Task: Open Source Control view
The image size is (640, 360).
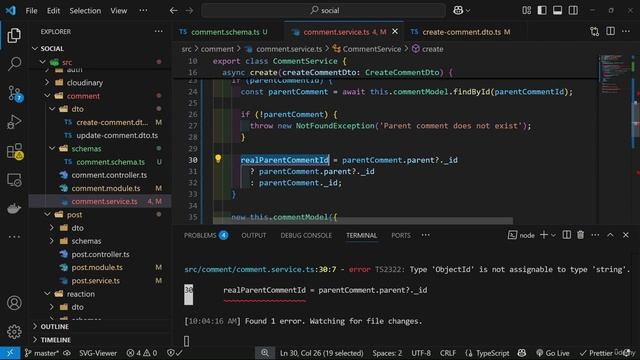Action: coord(14,93)
